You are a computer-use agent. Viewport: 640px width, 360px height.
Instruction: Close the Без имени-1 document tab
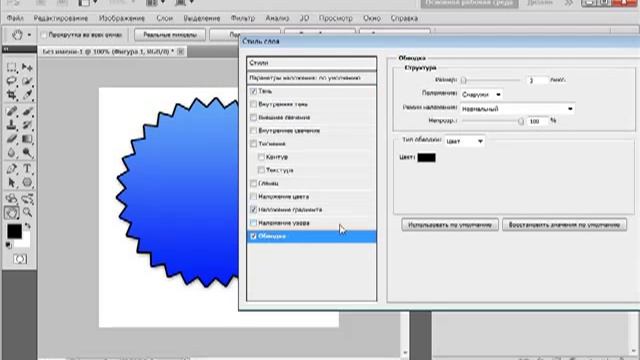pos(180,51)
